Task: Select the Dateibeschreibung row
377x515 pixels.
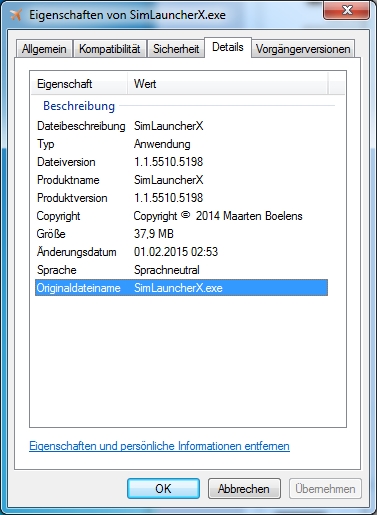Action: tap(181, 126)
